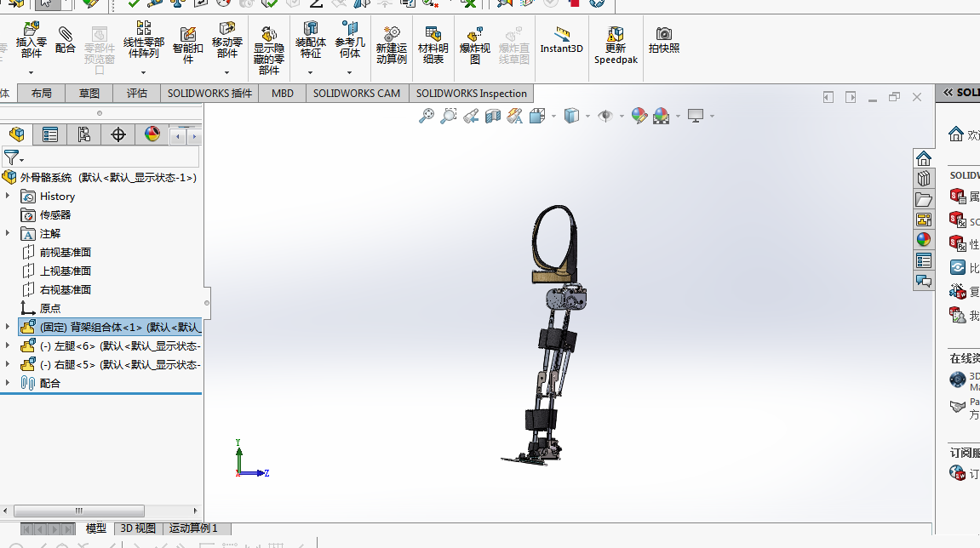This screenshot has height=548, width=980.
Task: Expand the 左腿<6> component
Action: (8, 345)
